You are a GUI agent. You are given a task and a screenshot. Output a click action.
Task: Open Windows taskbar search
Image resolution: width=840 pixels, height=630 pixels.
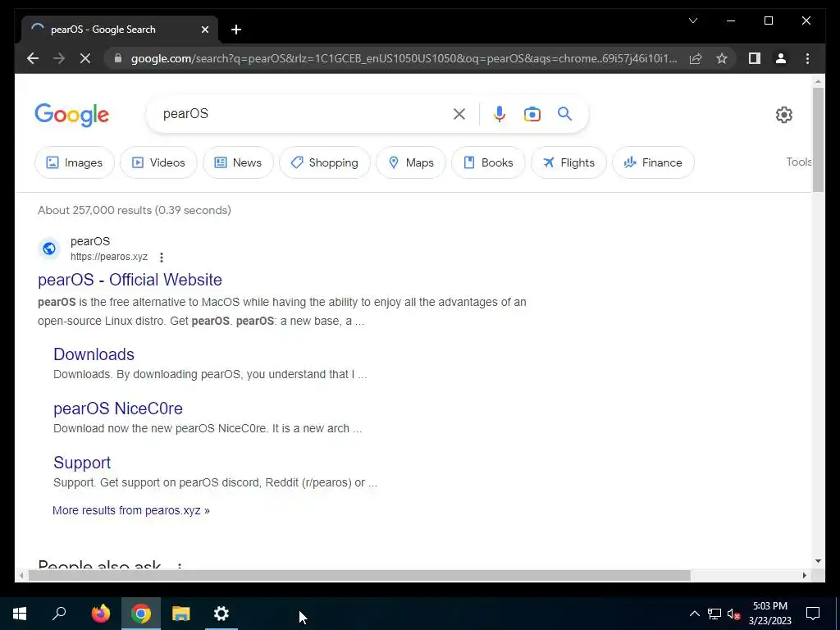pos(59,614)
